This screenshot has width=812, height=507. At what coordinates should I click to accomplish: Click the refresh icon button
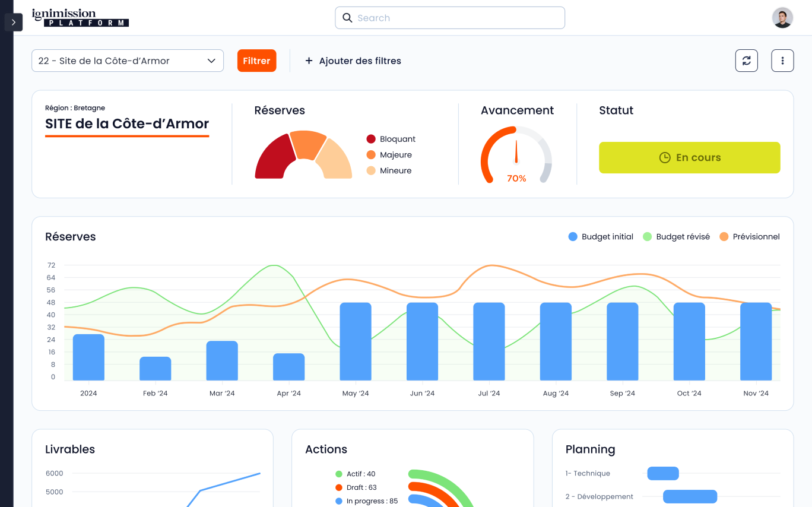(x=746, y=61)
